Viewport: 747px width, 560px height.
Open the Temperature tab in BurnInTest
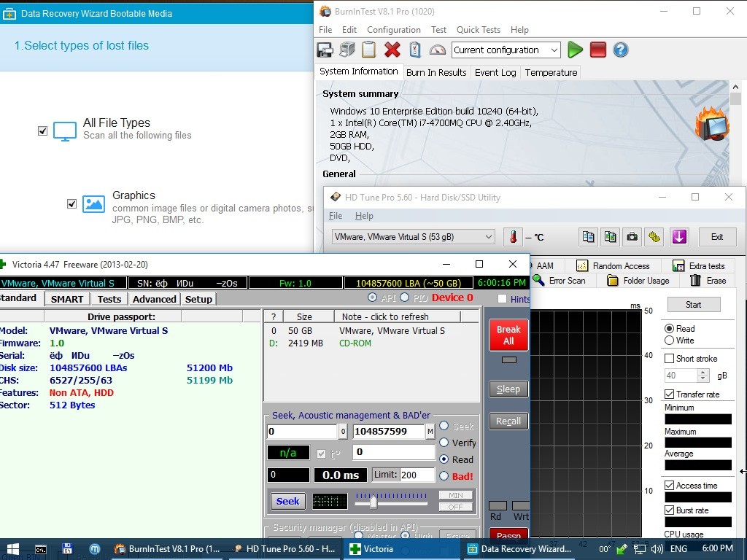(x=551, y=72)
